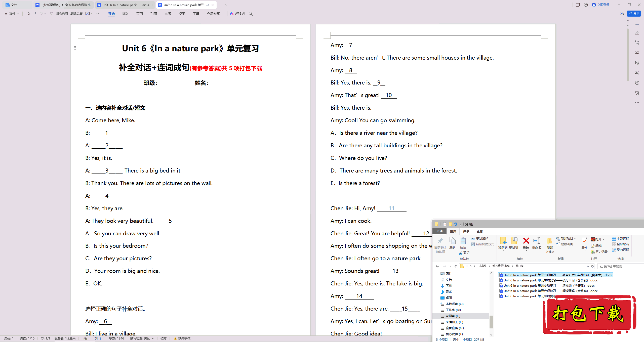Go back in Explorer navigation
Screen dimensions: 644x342
coord(437,266)
